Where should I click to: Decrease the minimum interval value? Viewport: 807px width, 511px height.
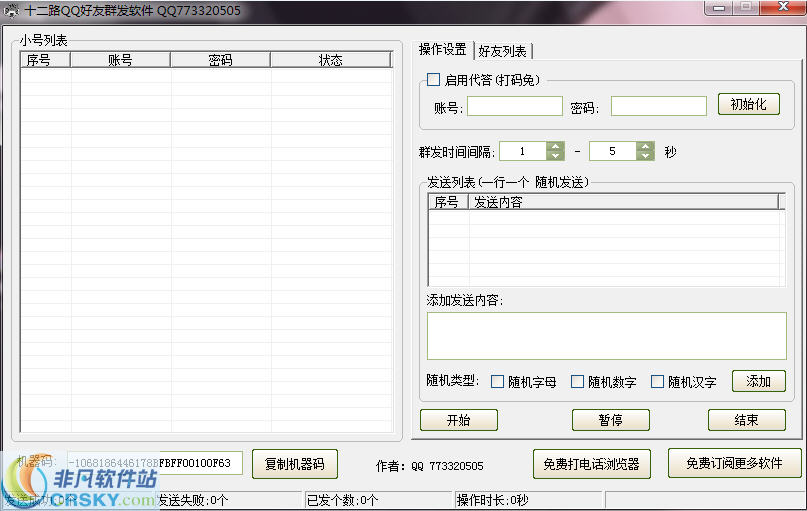coord(555,156)
